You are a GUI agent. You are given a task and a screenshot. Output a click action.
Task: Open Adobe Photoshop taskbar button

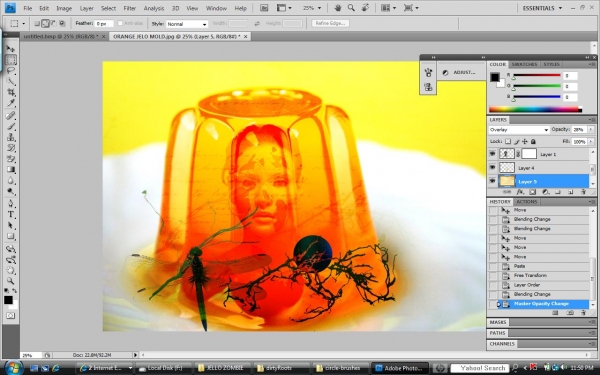tap(399, 368)
